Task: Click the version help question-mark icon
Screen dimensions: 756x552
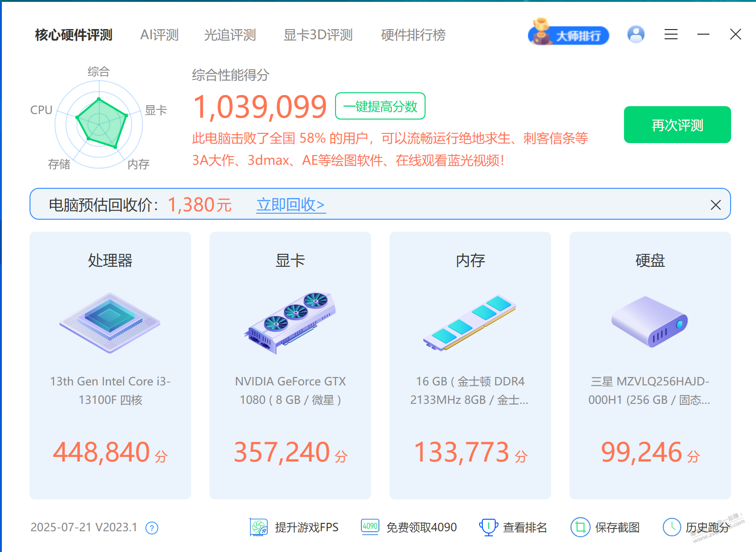Action: coord(152,528)
